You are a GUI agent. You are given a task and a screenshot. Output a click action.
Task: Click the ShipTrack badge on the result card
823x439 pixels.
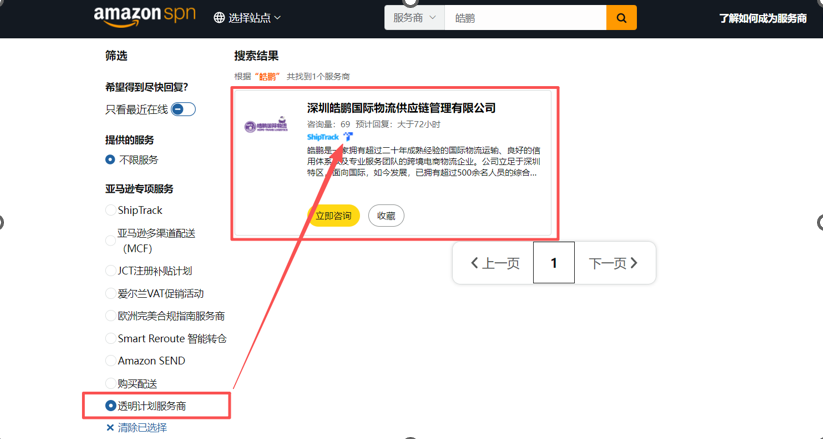coord(323,137)
